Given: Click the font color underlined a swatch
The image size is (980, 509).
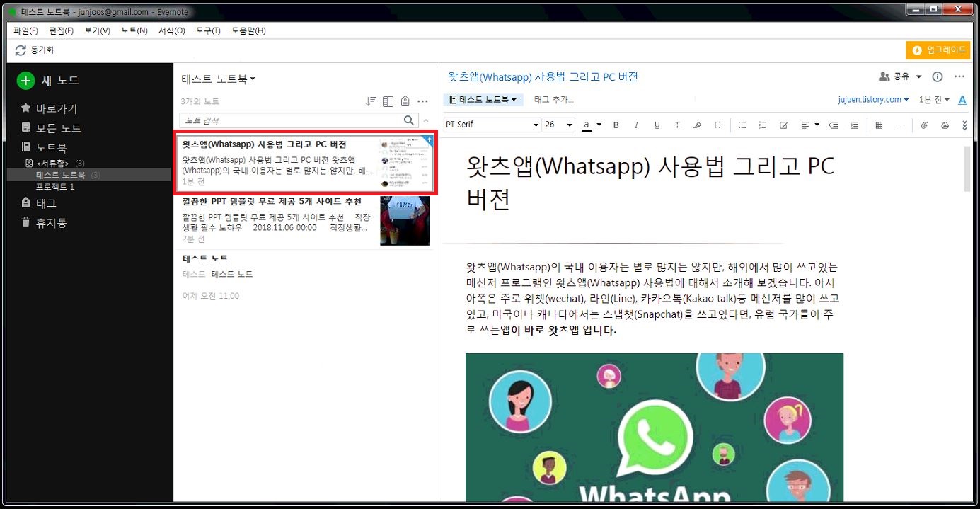Looking at the screenshot, I should pyautogui.click(x=587, y=125).
